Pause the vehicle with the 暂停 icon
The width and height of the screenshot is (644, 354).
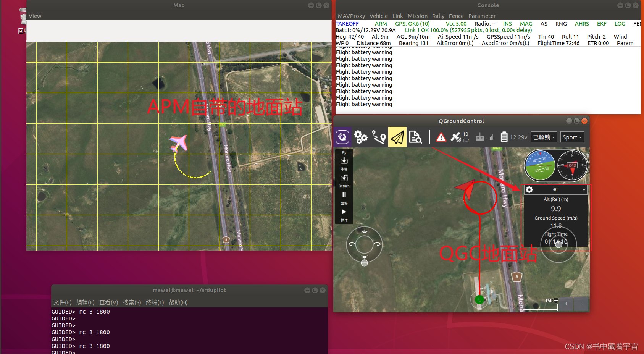pyautogui.click(x=344, y=195)
